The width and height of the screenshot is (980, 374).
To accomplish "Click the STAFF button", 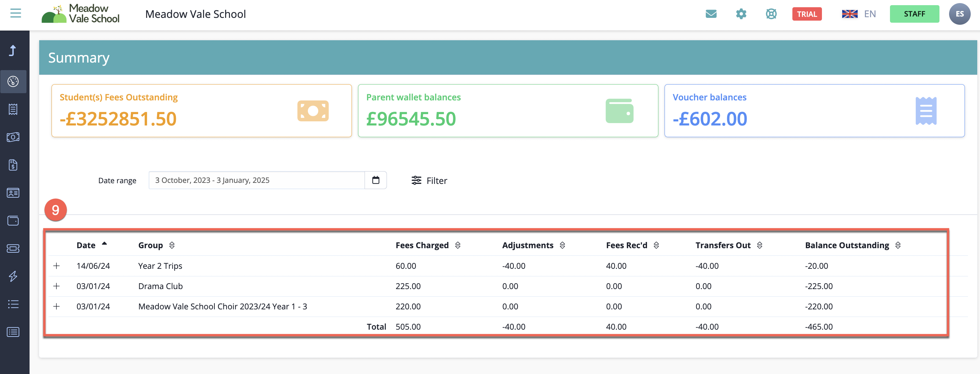I will (x=914, y=14).
